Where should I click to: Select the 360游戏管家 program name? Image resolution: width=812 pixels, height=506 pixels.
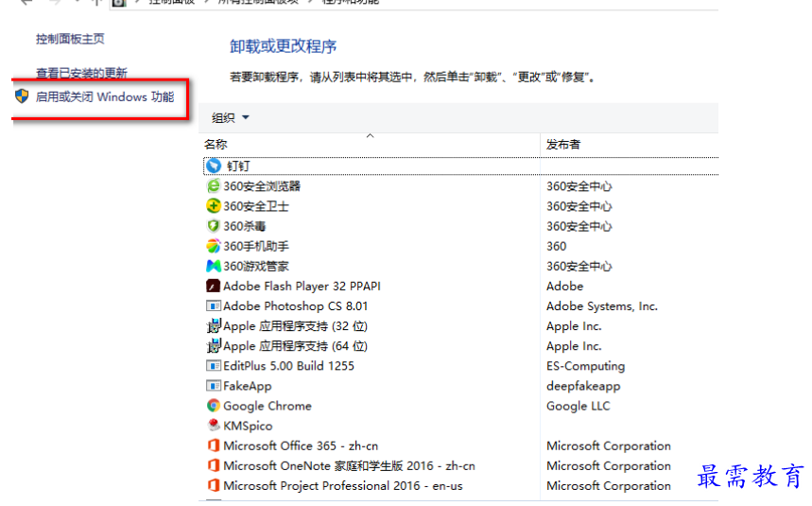click(256, 266)
